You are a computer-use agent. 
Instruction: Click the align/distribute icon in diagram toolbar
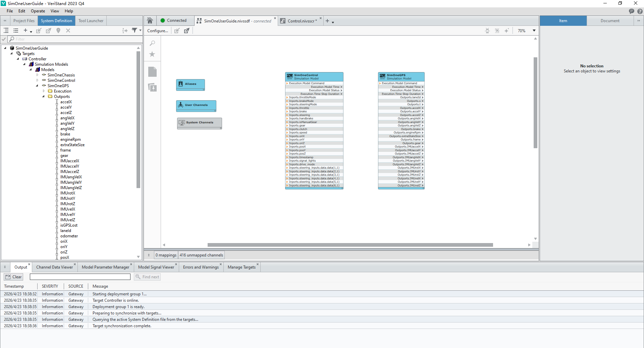(487, 31)
